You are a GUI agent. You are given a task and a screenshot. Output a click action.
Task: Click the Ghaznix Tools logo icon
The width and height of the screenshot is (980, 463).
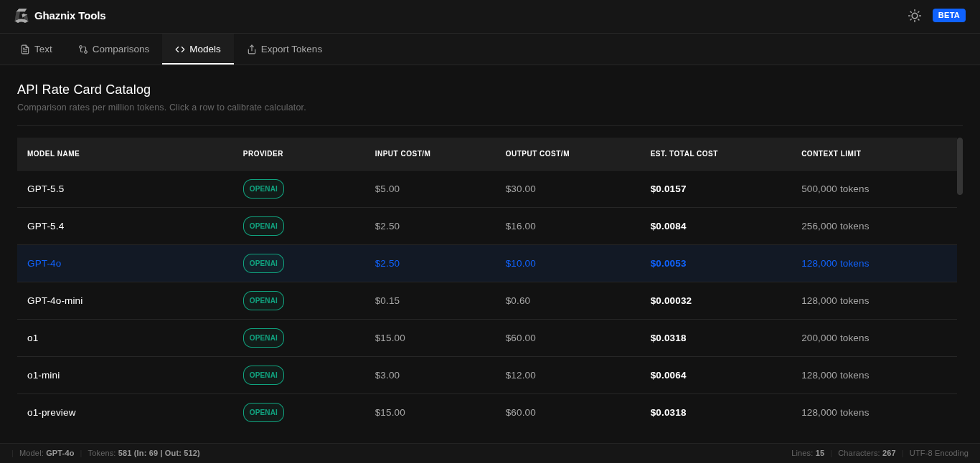tap(22, 16)
